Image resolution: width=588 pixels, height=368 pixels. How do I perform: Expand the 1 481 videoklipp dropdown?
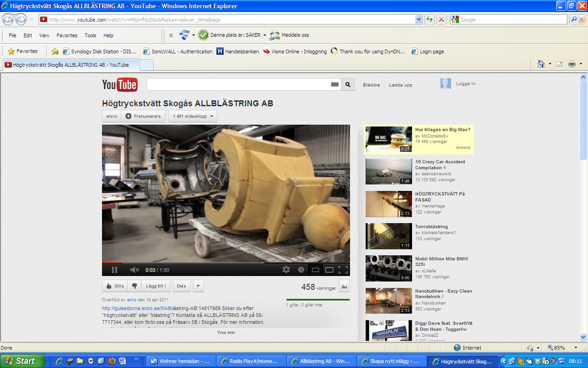192,116
